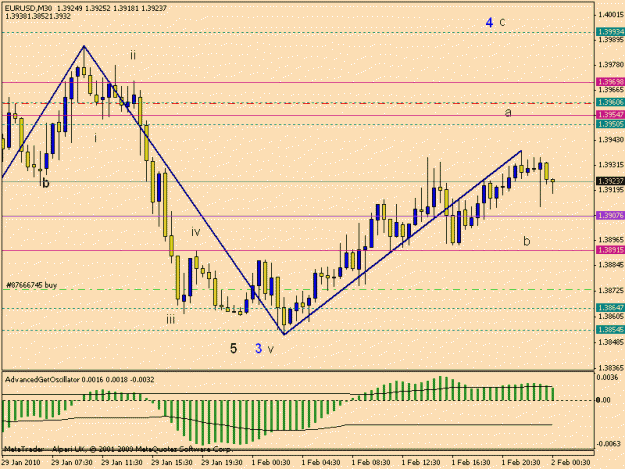Select the magenta 1.39547 price tag
Viewport: 625px width, 469px height.
610,115
